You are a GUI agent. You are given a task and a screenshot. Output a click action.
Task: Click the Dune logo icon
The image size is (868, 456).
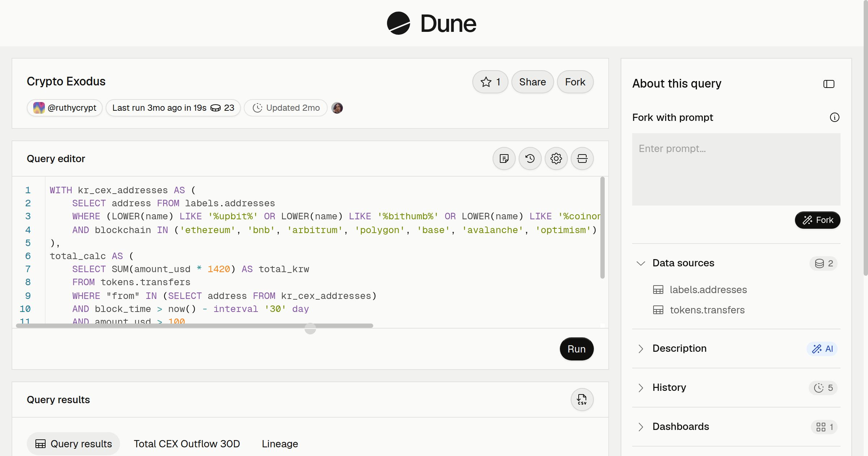[398, 23]
